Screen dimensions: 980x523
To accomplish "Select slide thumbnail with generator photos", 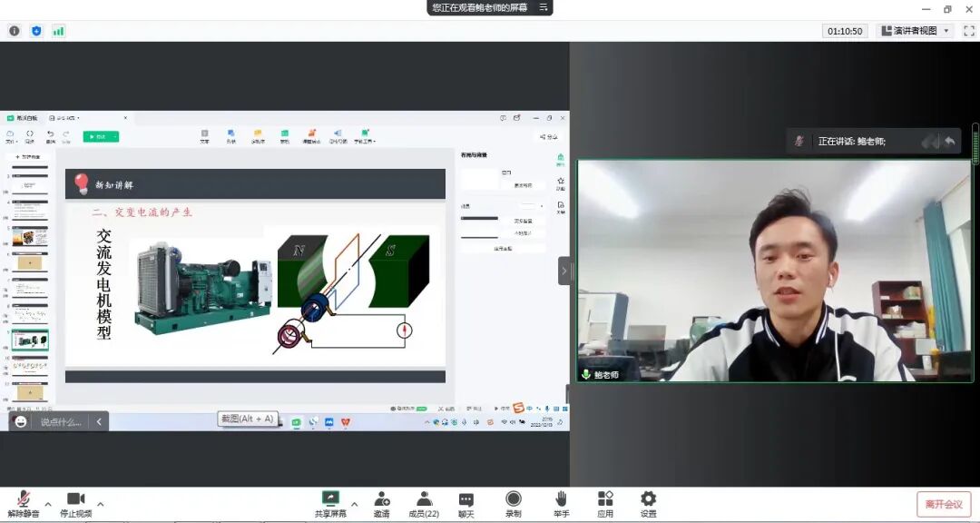I will tap(29, 237).
